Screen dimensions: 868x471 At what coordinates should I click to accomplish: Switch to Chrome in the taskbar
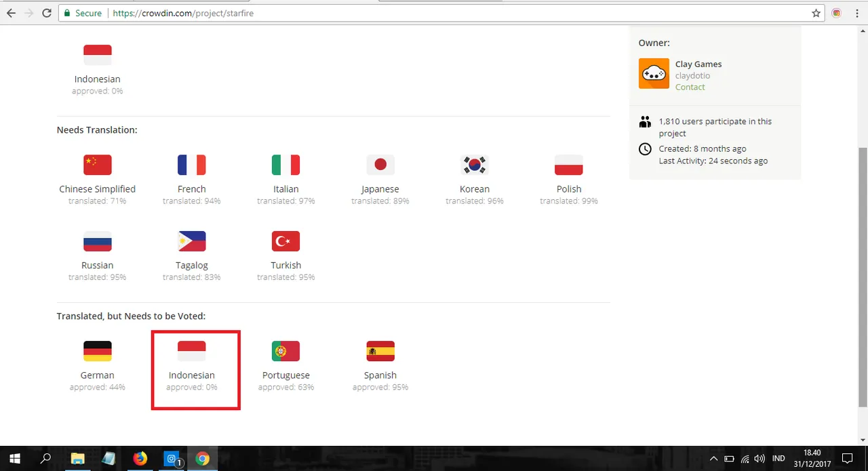[x=203, y=459]
